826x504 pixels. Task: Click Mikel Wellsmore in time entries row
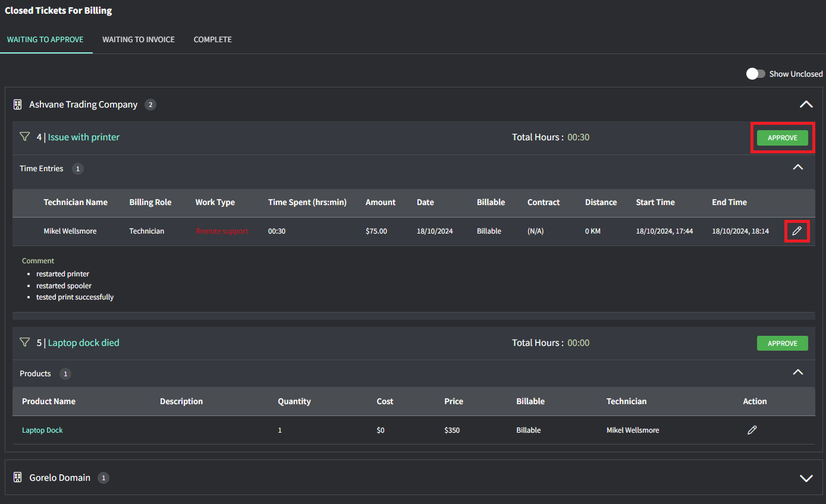coord(70,231)
